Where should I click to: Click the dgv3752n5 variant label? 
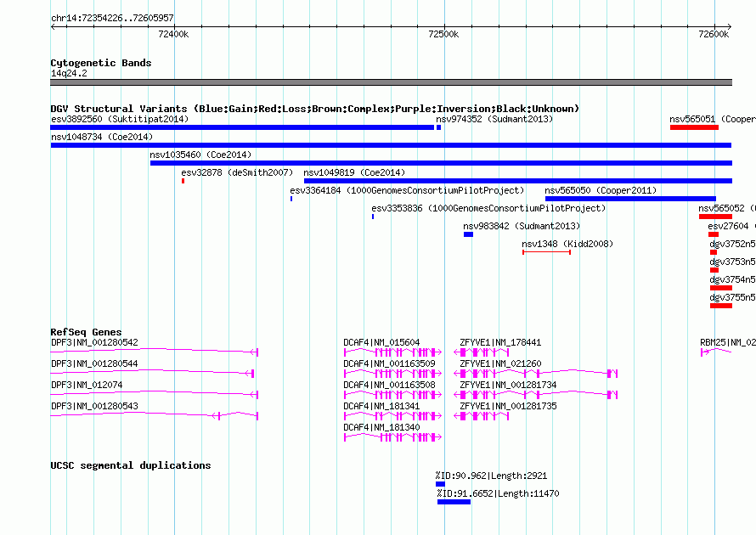pyautogui.click(x=732, y=244)
